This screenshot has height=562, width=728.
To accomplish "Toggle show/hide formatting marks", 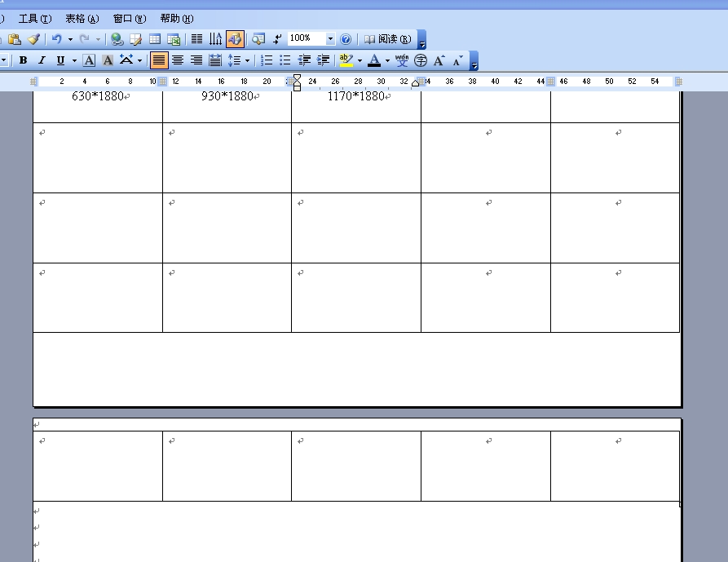I will [277, 39].
